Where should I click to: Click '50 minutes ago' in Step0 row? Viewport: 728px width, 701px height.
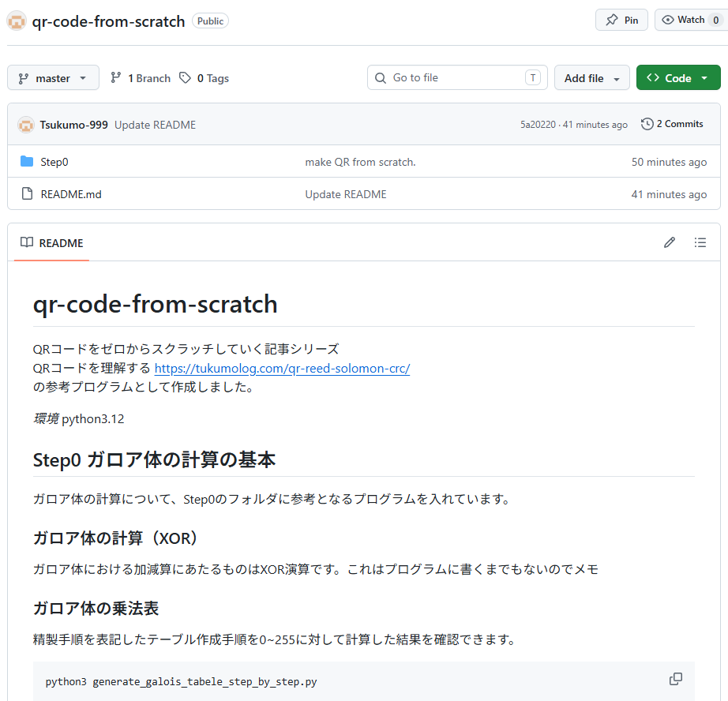point(669,162)
